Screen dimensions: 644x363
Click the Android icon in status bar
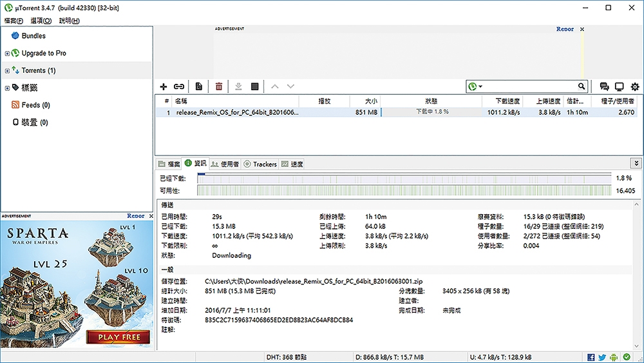tap(614, 357)
